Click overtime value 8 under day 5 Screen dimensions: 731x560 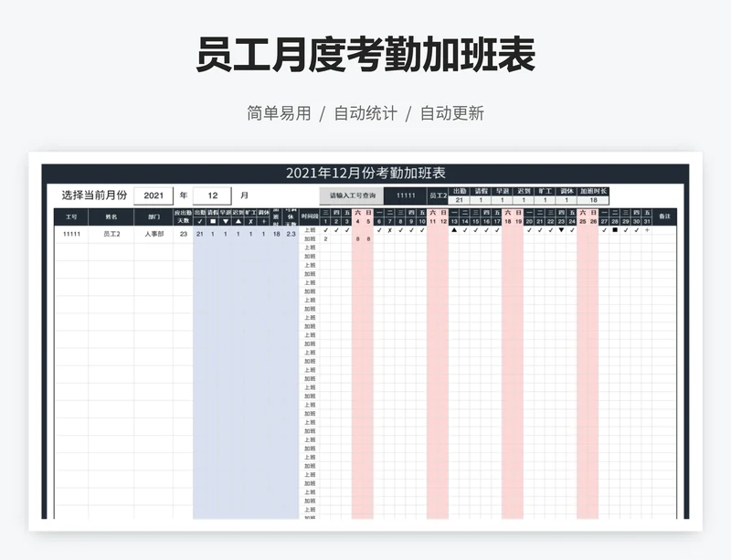(x=368, y=238)
